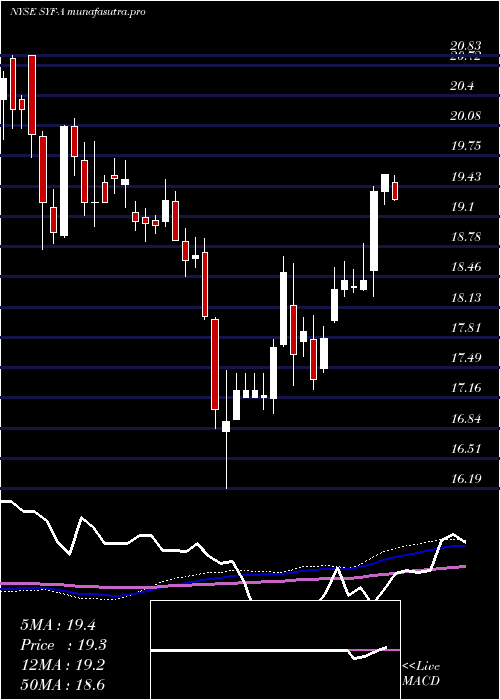
Task: Click the 20.4 price axis label
Action: point(462,86)
